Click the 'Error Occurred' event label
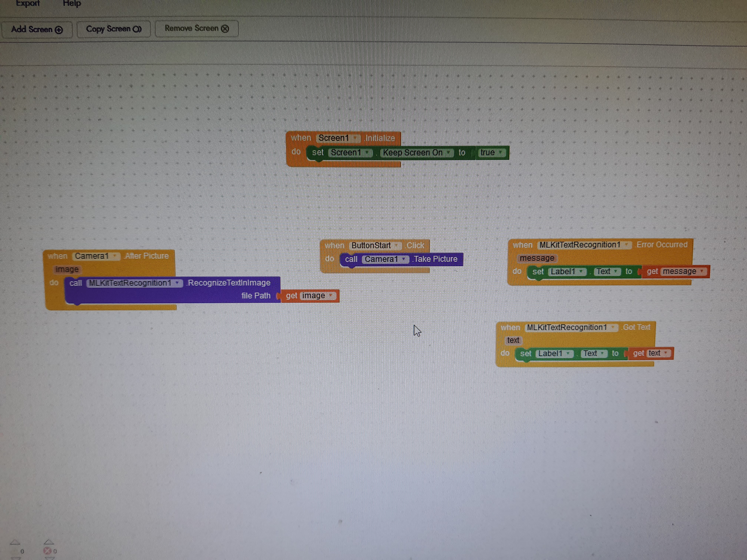 coord(662,245)
